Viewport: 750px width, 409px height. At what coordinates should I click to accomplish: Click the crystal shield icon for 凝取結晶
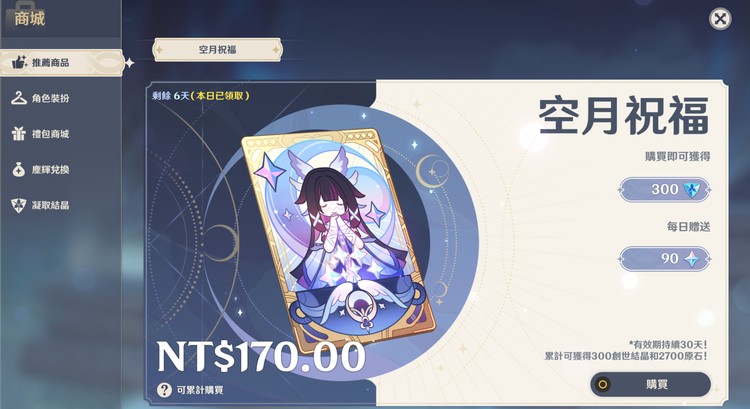coord(19,205)
